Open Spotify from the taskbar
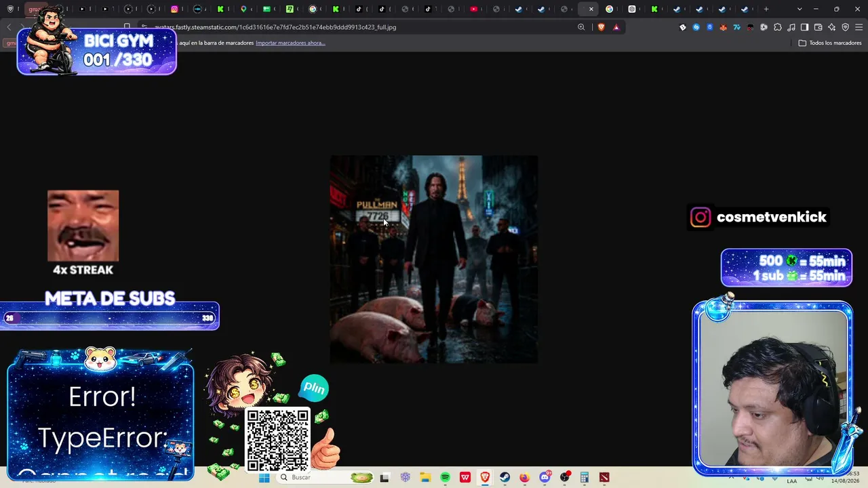 tap(445, 477)
